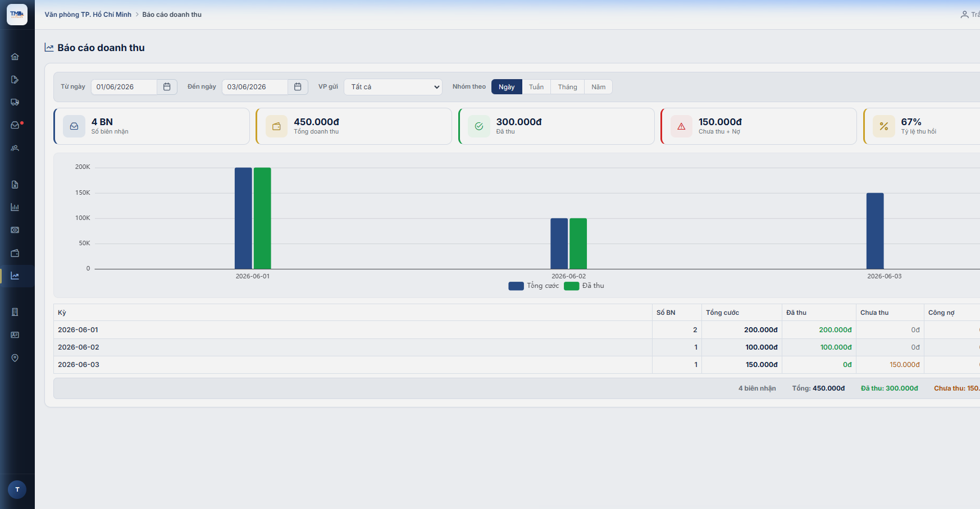980x509 pixels.
Task: Click the cash money sidebar icon
Action: pos(15,230)
